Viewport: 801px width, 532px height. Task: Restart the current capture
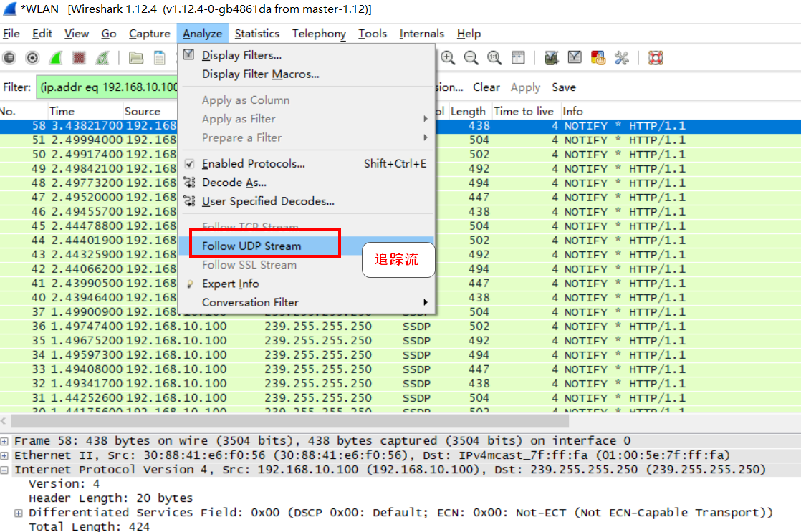100,58
